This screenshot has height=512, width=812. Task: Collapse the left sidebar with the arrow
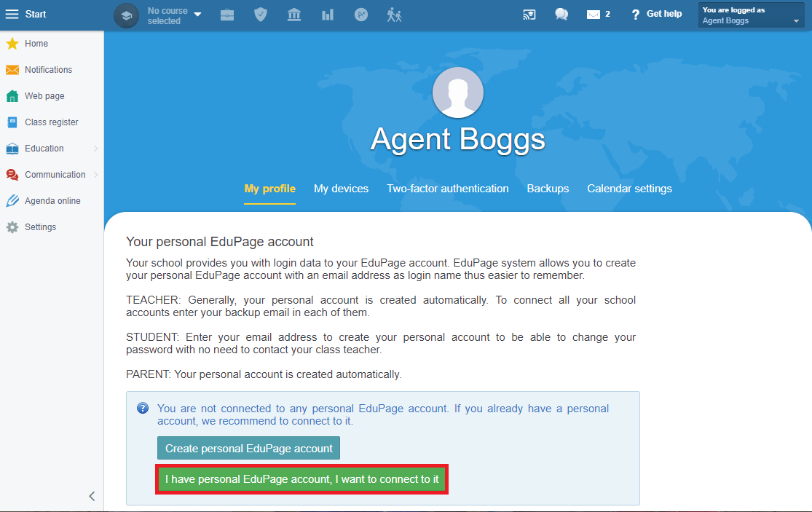pyautogui.click(x=92, y=496)
